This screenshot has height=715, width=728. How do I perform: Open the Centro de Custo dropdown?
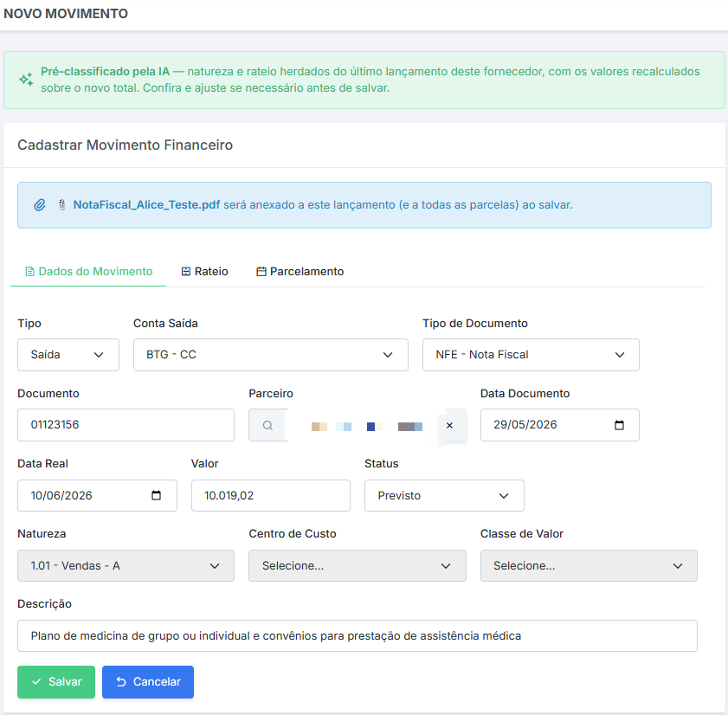357,565
